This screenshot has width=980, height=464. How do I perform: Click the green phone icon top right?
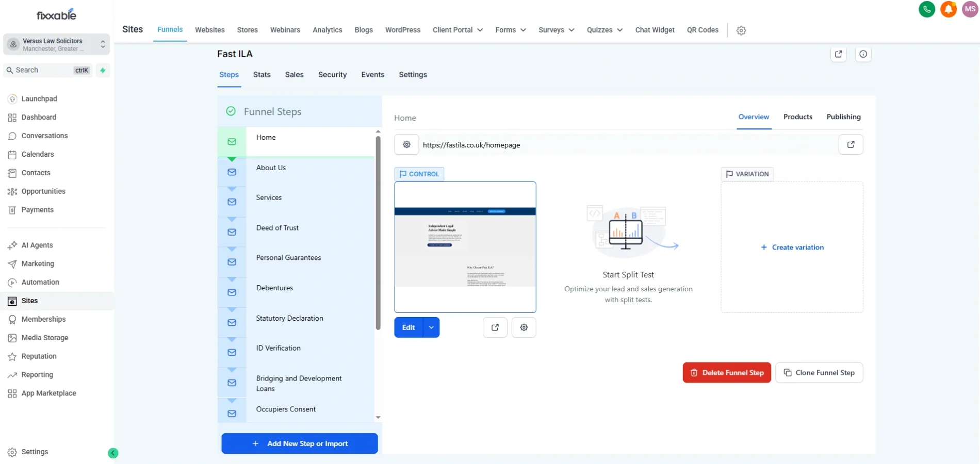click(926, 9)
